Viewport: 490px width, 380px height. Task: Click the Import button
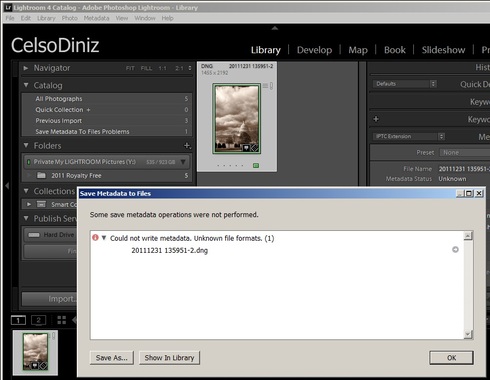pos(49,299)
